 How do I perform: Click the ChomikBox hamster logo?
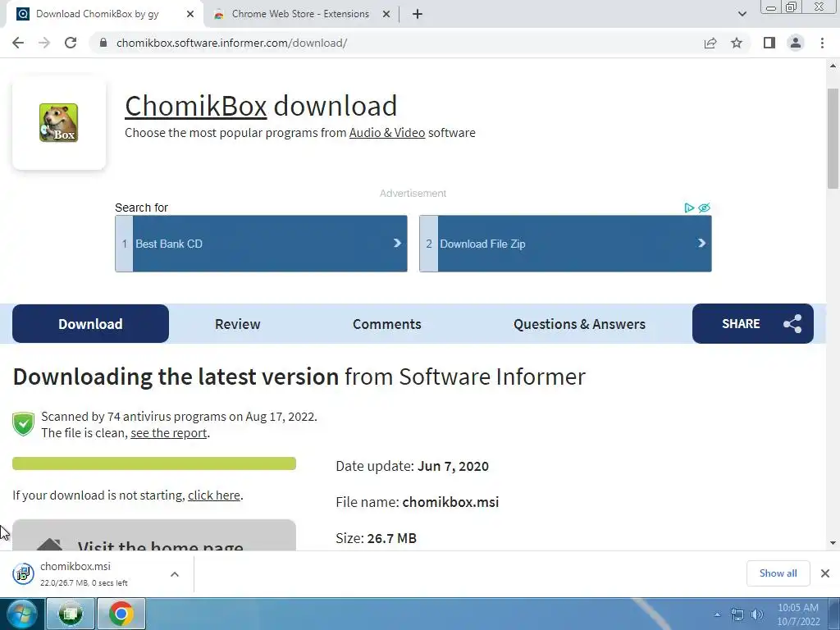(x=59, y=123)
